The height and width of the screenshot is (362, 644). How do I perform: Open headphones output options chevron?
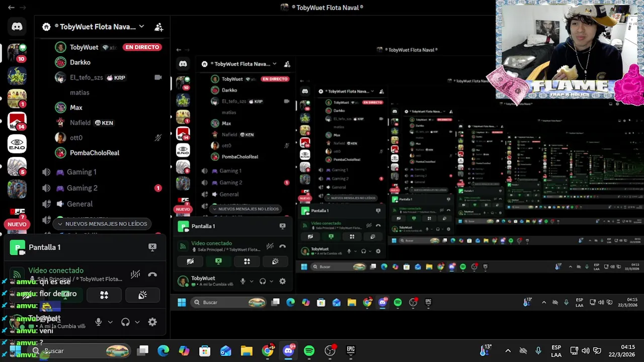137,322
